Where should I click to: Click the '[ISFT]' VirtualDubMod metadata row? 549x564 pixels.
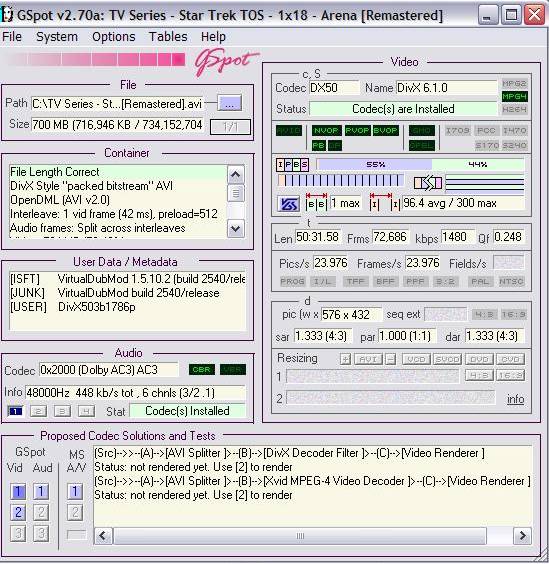127,279
